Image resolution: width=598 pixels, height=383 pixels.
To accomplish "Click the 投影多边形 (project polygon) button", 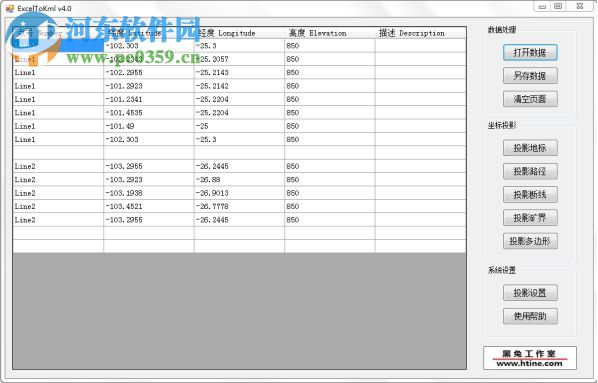I will tap(530, 241).
